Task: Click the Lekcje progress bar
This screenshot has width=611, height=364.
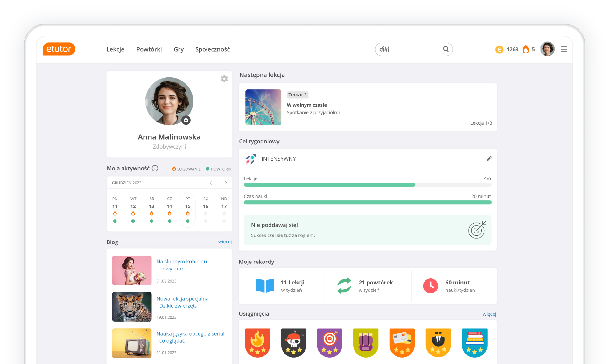Action: (368, 185)
